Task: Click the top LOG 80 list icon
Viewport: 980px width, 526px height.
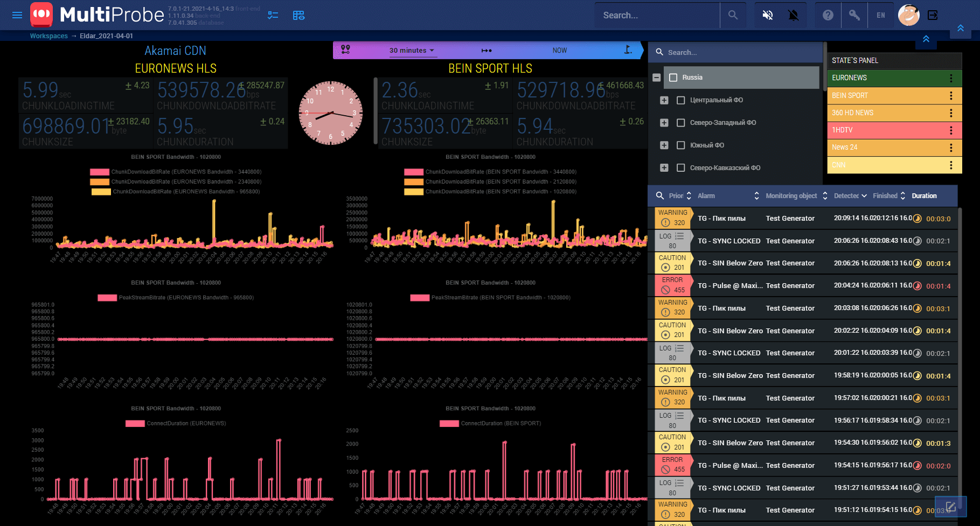Action: pyautogui.click(x=679, y=236)
